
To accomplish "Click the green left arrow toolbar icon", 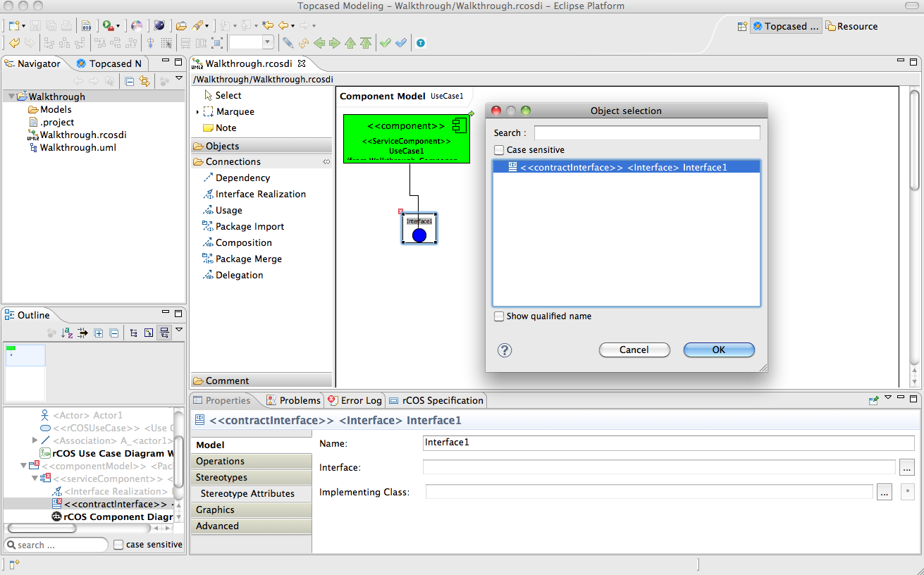I will coord(319,43).
